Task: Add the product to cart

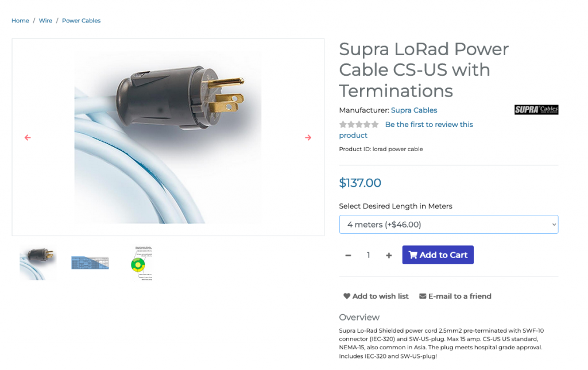Action: [438, 255]
